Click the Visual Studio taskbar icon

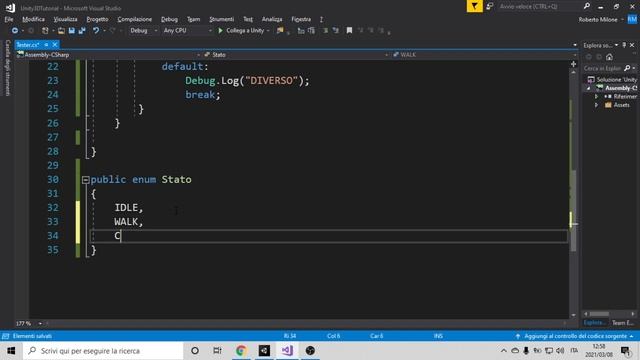(287, 351)
